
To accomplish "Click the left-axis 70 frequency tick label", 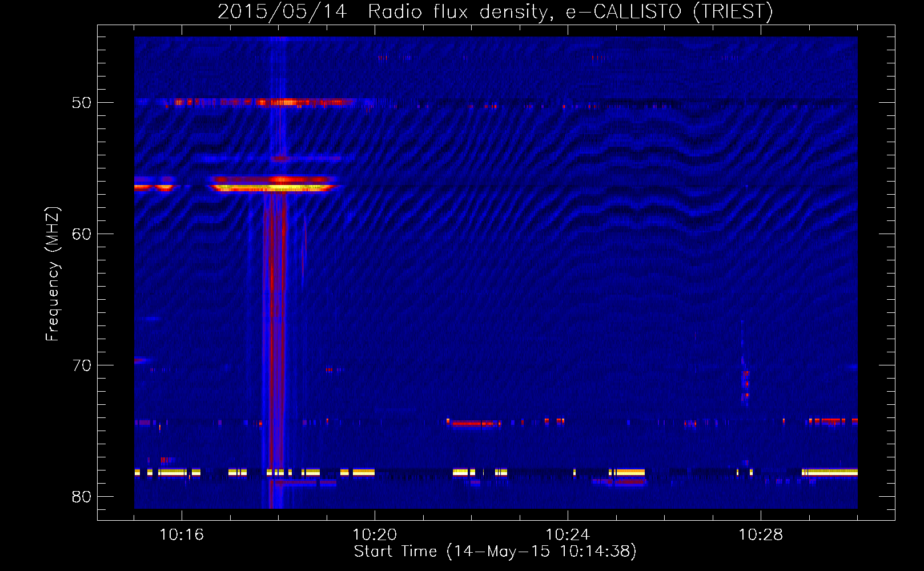I will point(82,365).
